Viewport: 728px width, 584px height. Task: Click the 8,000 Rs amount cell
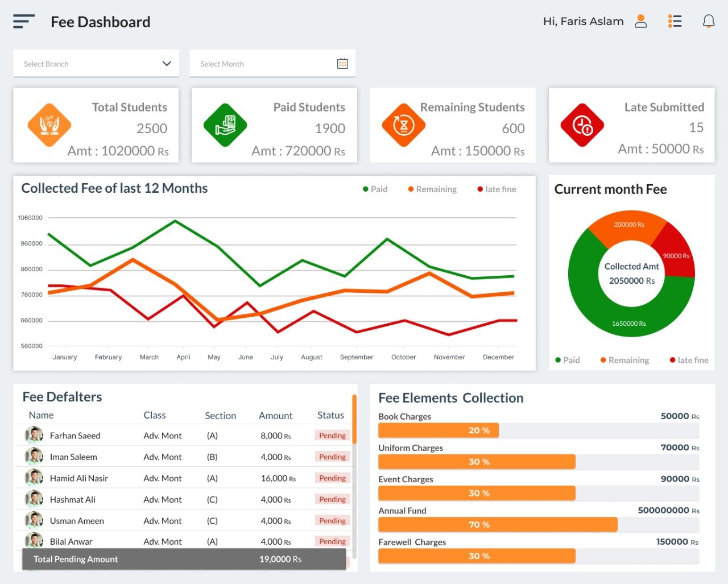(276, 436)
